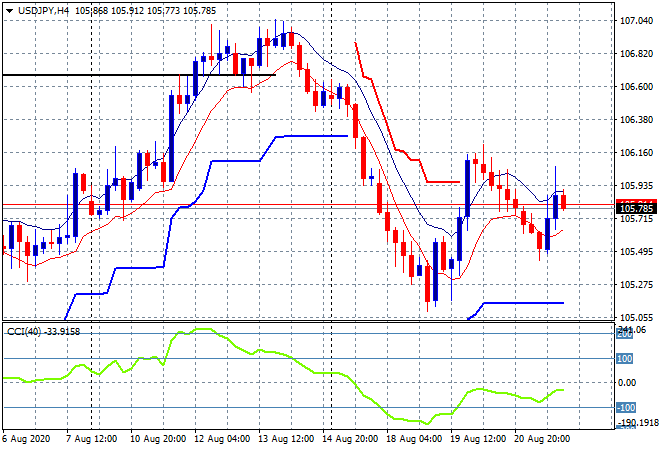Image resolution: width=660 pixels, height=450 pixels.
Task: Click the 18 Aug 04:00 time label
Action: (x=414, y=439)
